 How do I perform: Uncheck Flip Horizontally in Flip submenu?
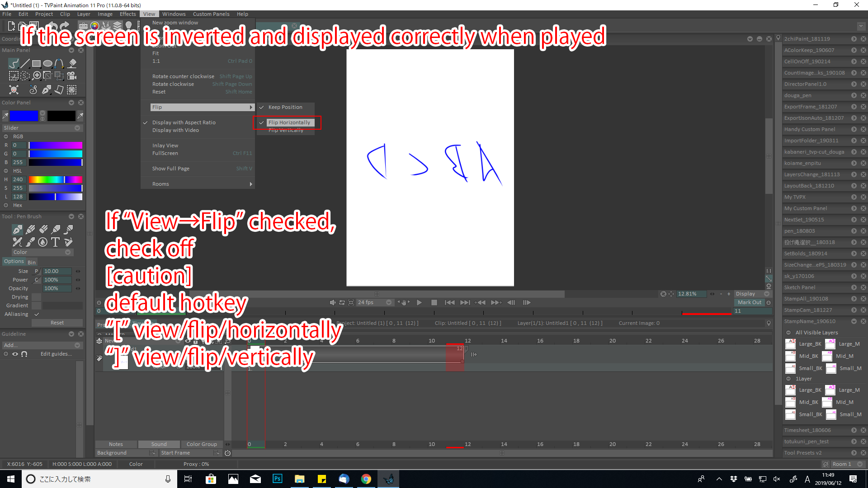(x=289, y=122)
